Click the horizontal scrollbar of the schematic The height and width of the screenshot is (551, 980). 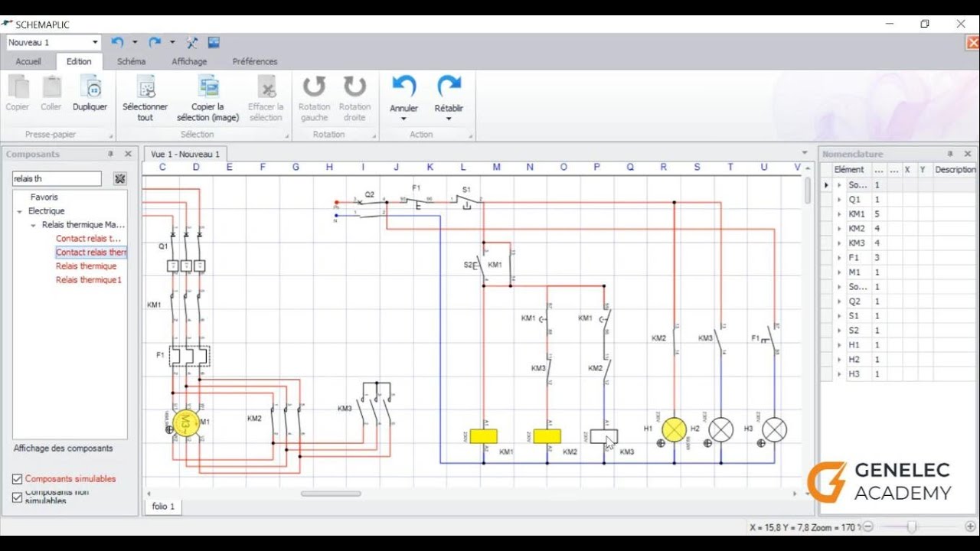(x=331, y=494)
